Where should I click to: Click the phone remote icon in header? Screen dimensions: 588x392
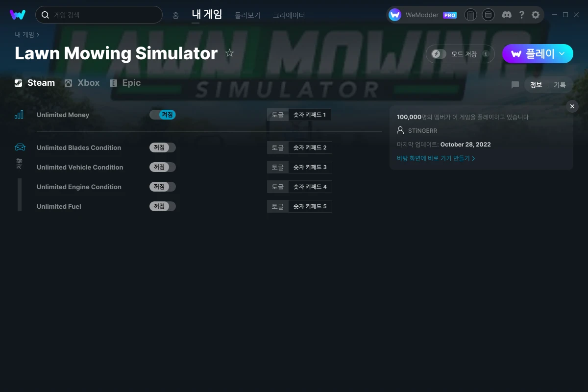470,15
